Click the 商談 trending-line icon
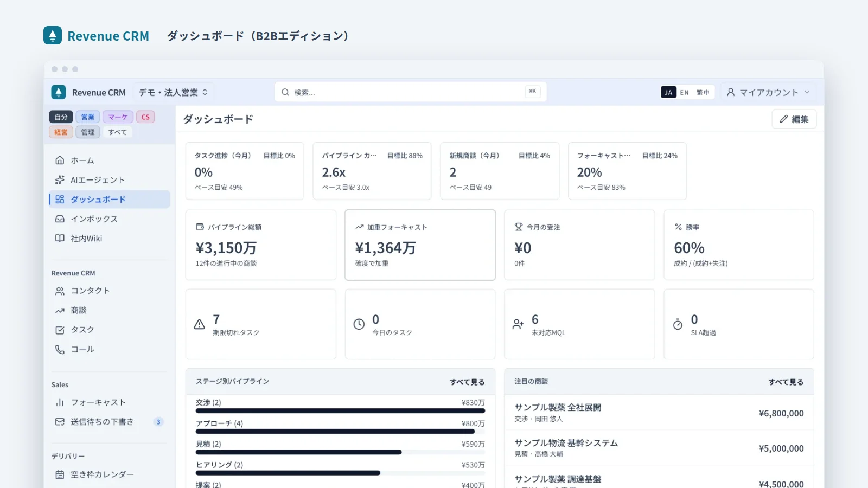The width and height of the screenshot is (868, 488). coord(60,311)
